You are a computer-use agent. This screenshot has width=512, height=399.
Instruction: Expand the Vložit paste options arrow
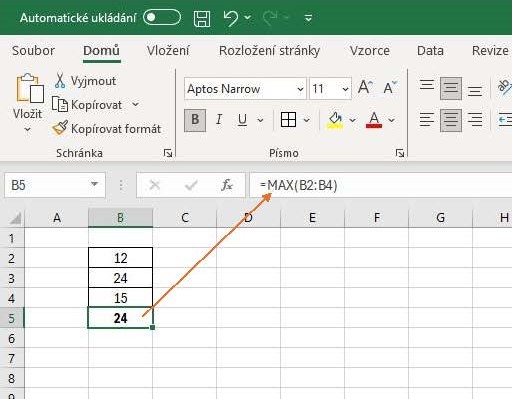pos(28,129)
